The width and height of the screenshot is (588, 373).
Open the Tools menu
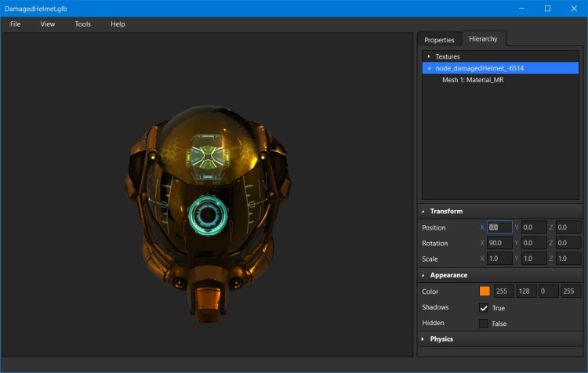[82, 24]
